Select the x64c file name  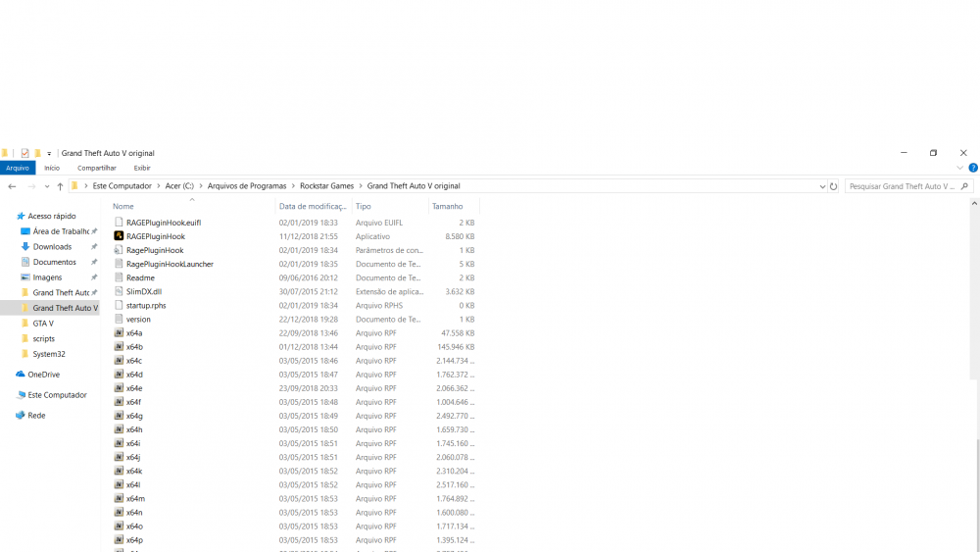[133, 361]
